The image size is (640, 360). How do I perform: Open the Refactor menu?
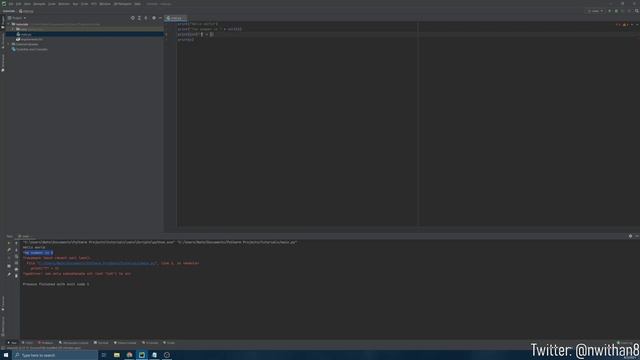[64, 4]
